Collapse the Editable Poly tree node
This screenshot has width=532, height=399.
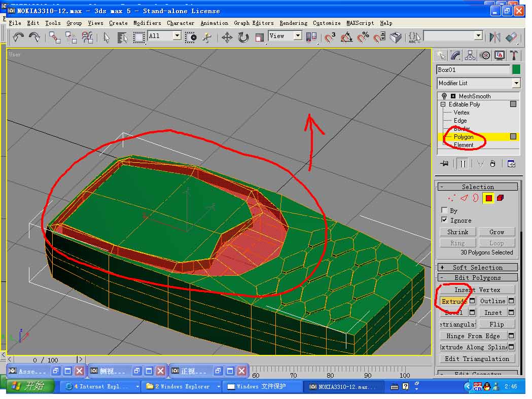[x=443, y=104]
